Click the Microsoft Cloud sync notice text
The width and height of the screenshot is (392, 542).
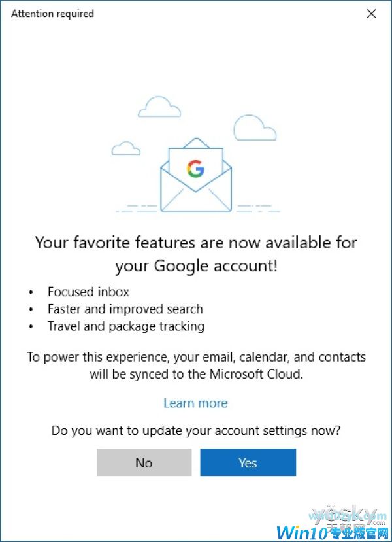coord(195,365)
